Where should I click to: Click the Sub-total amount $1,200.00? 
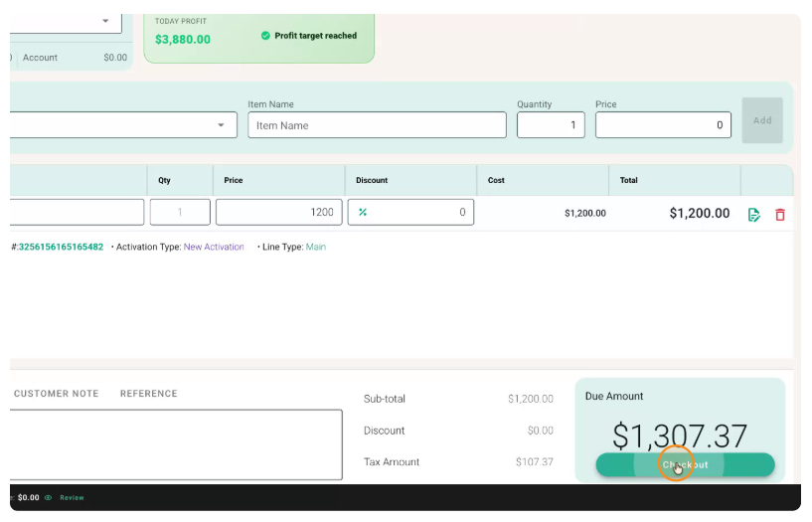(531, 399)
